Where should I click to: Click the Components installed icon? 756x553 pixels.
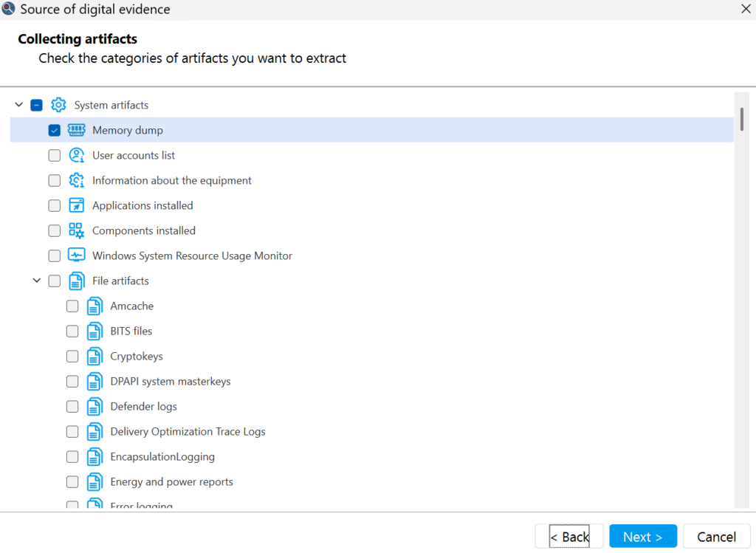coord(76,230)
